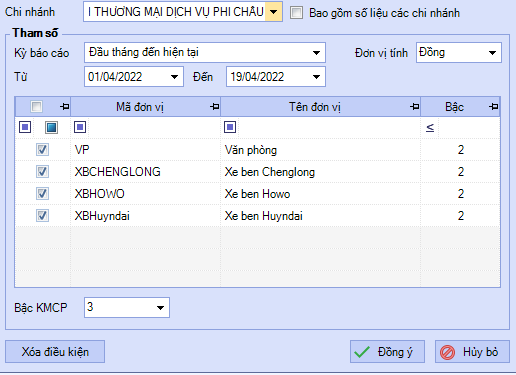Pin the Bậc column
The width and height of the screenshot is (516, 375).
click(494, 107)
